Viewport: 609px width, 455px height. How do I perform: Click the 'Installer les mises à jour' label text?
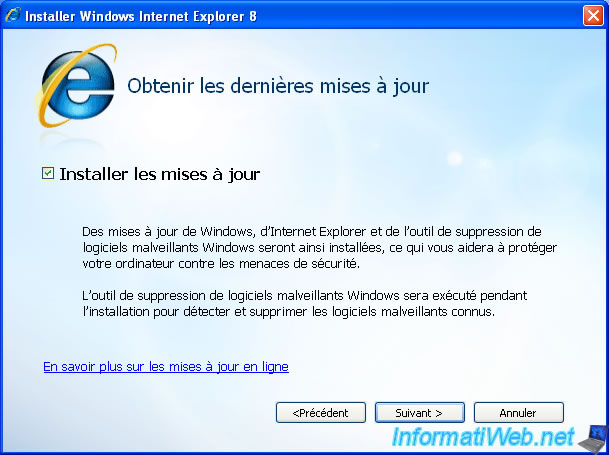coord(159,174)
